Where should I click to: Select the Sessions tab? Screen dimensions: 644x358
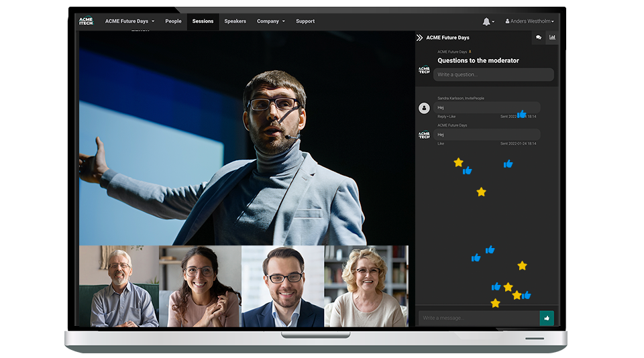tap(203, 21)
